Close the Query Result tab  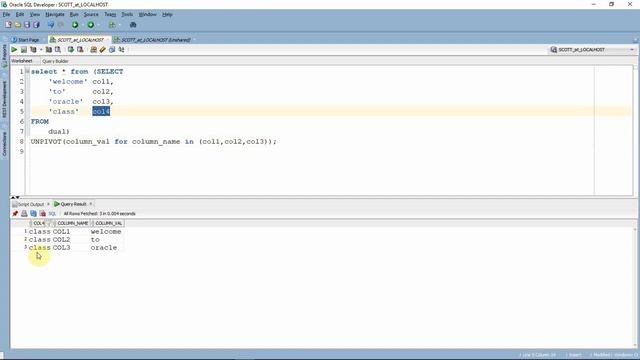point(91,204)
